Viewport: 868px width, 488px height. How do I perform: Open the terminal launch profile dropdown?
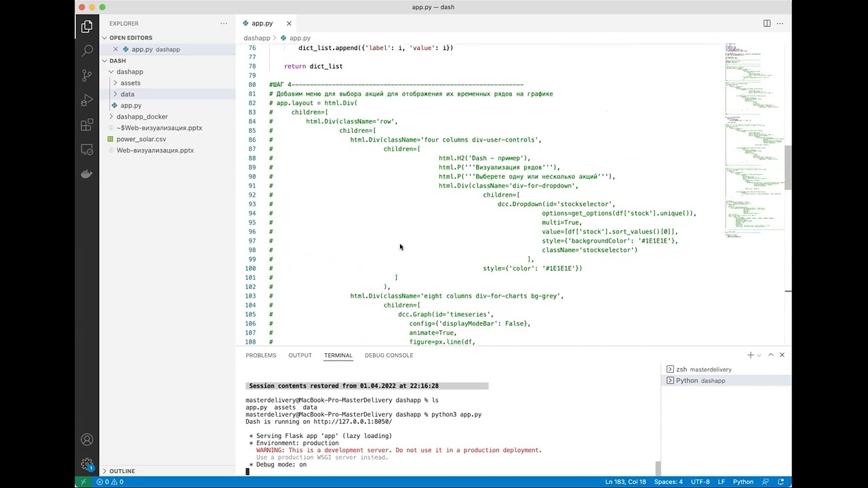[759, 355]
